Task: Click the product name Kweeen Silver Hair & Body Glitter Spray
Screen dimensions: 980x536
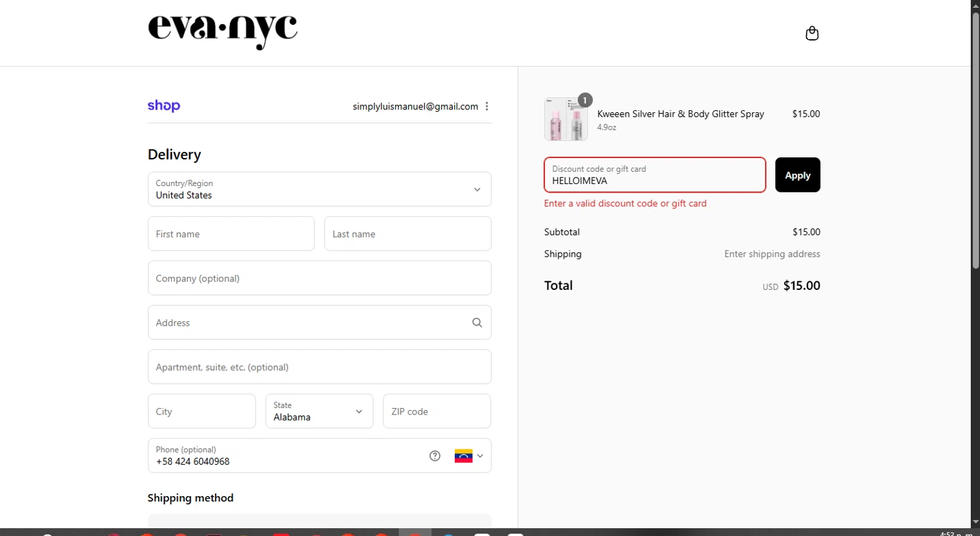Action: click(x=680, y=114)
